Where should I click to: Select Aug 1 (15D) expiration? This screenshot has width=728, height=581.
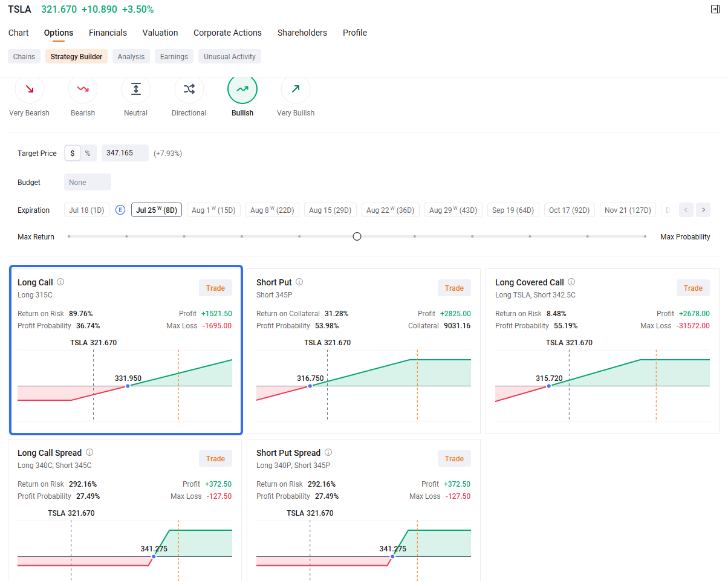pyautogui.click(x=213, y=210)
